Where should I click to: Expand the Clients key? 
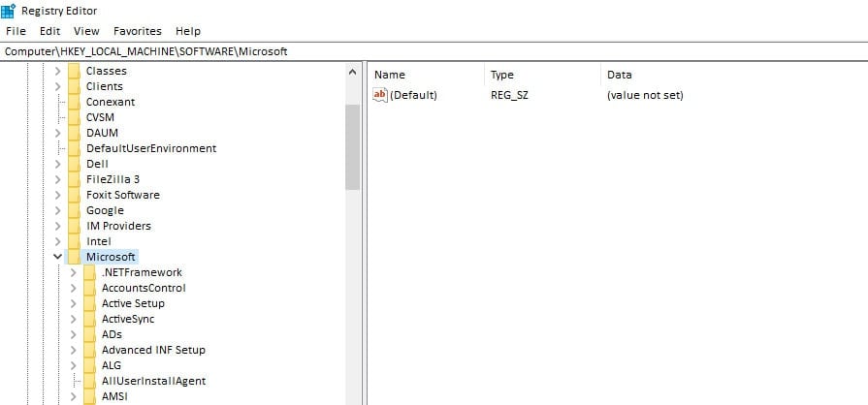(x=57, y=86)
